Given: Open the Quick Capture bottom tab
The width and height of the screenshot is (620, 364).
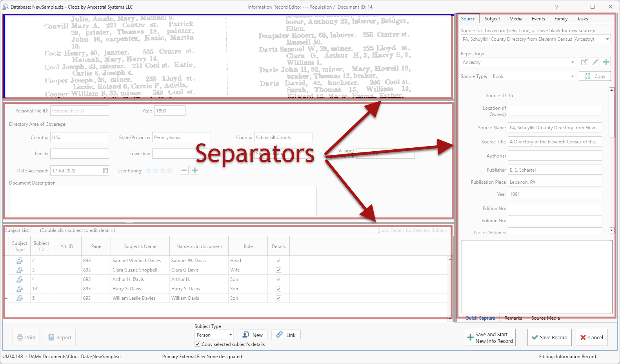Looking at the screenshot, I should pyautogui.click(x=480, y=318).
